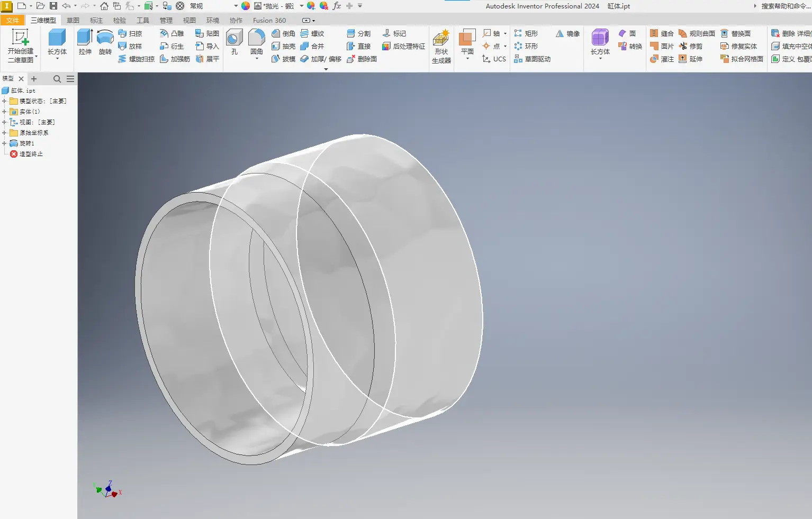Click the UCS tool
812x519 pixels.
(x=494, y=59)
